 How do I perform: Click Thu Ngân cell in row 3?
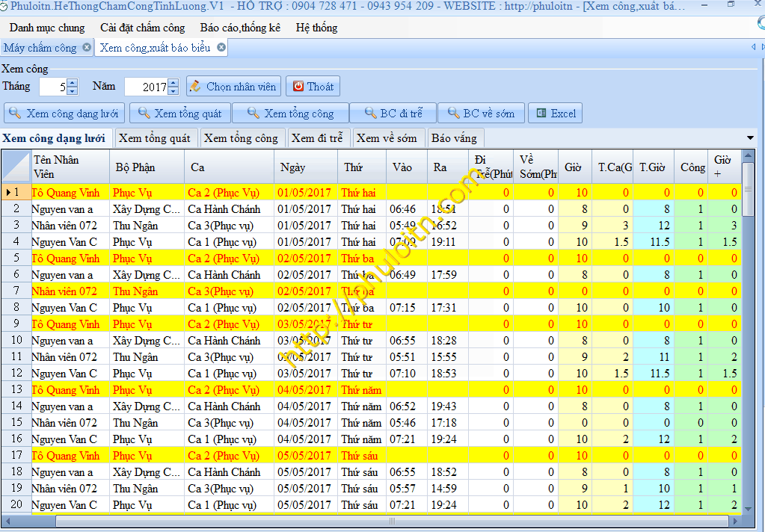pyautogui.click(x=147, y=226)
